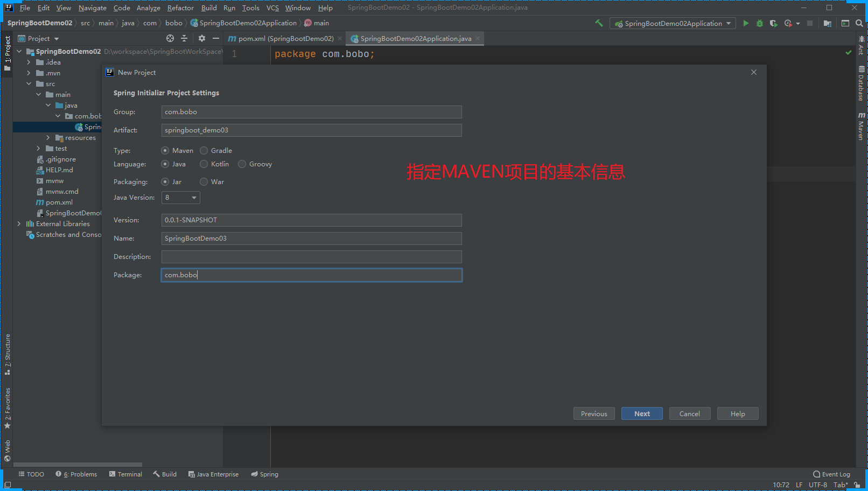Click the Cancel button
The width and height of the screenshot is (868, 491).
pos(690,413)
